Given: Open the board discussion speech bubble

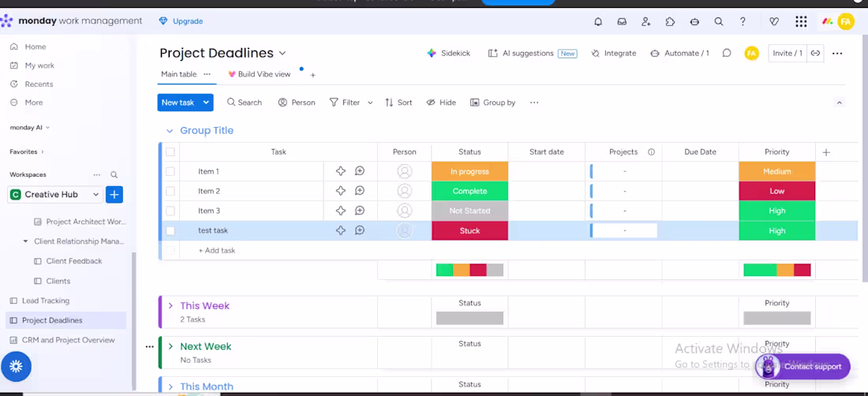Looking at the screenshot, I should 727,53.
